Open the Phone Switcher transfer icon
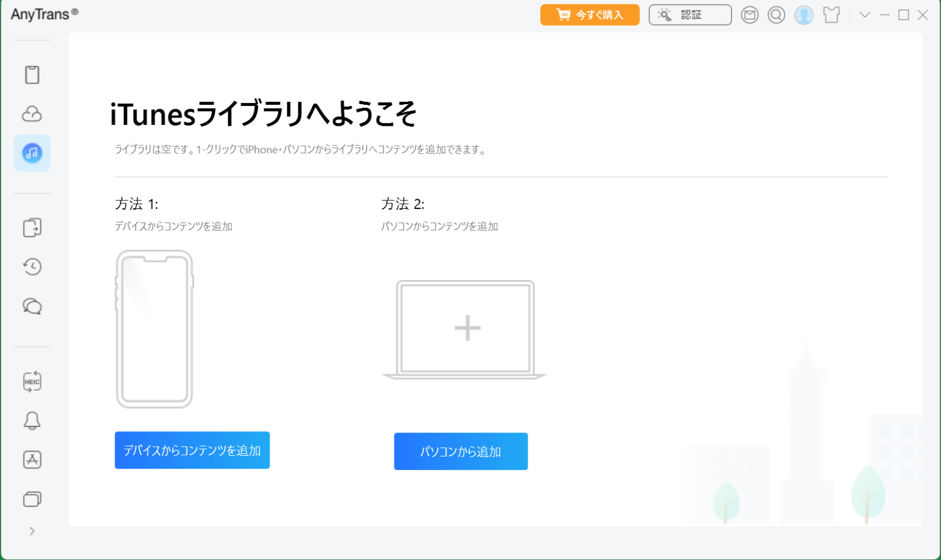The image size is (941, 560). click(32, 227)
